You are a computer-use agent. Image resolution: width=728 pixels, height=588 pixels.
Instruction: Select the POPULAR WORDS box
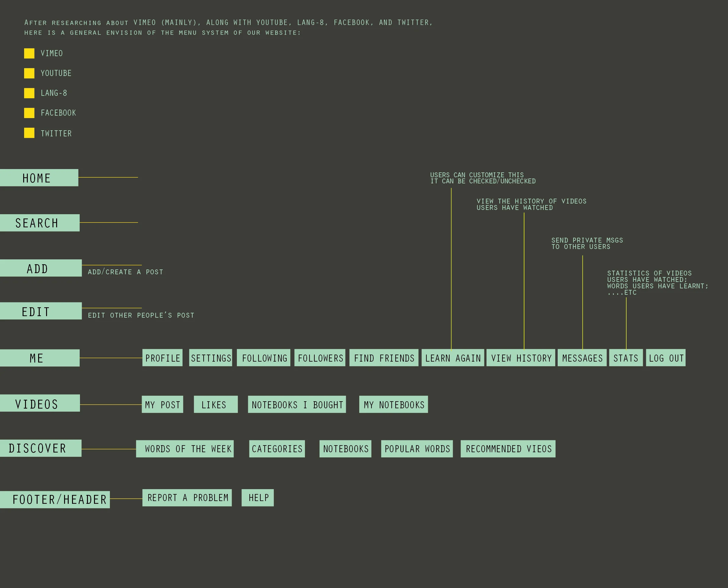tap(417, 449)
